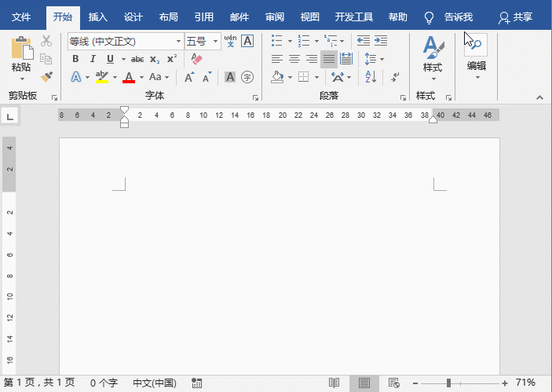Click the 共享 share button
The image size is (552, 392).
(x=516, y=16)
